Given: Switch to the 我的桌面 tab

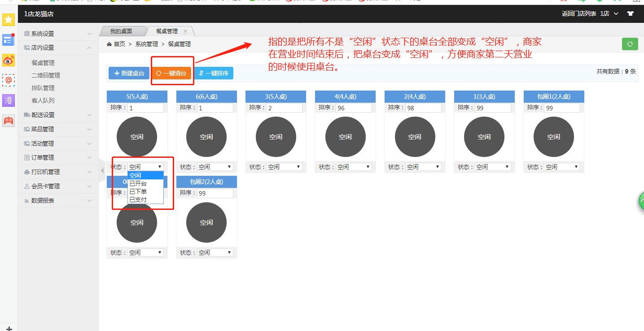Looking at the screenshot, I should 121,31.
